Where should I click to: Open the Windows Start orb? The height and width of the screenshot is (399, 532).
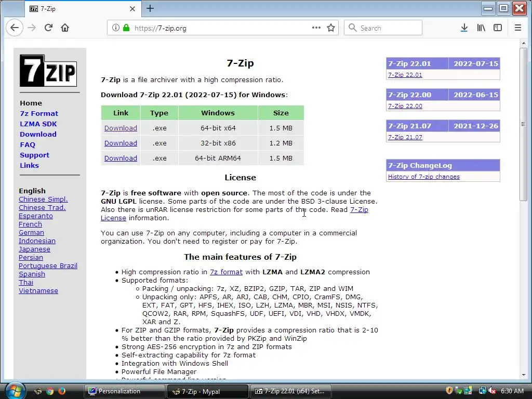pos(15,391)
